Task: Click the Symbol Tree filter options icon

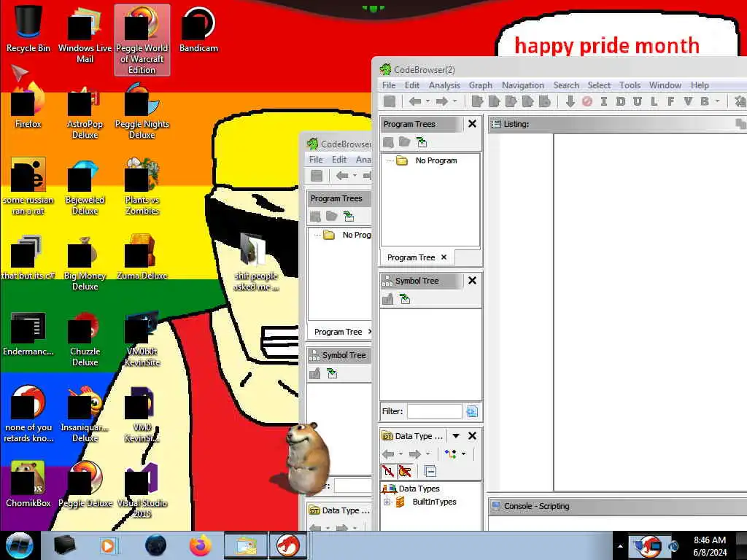Action: point(472,411)
